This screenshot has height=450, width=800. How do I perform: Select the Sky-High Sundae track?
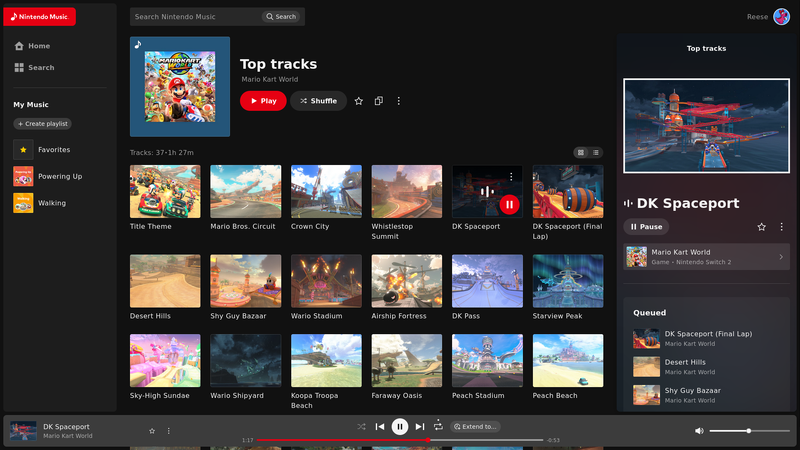coord(165,361)
